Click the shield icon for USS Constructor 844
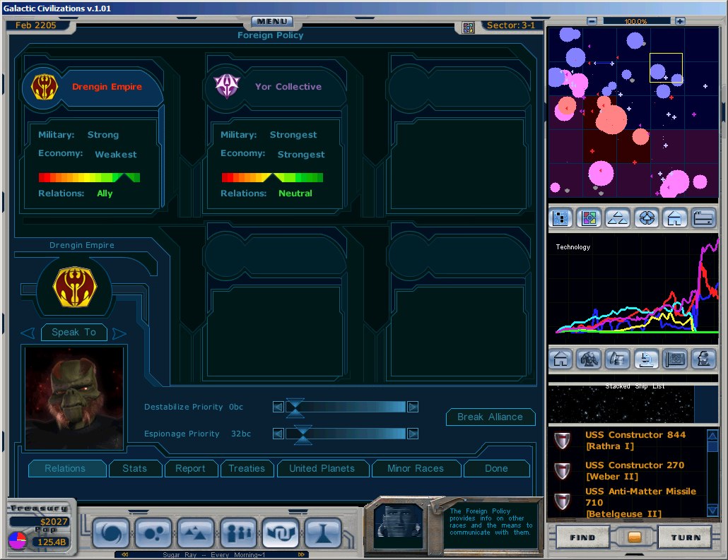Image resolution: width=728 pixels, height=560 pixels. (x=562, y=440)
